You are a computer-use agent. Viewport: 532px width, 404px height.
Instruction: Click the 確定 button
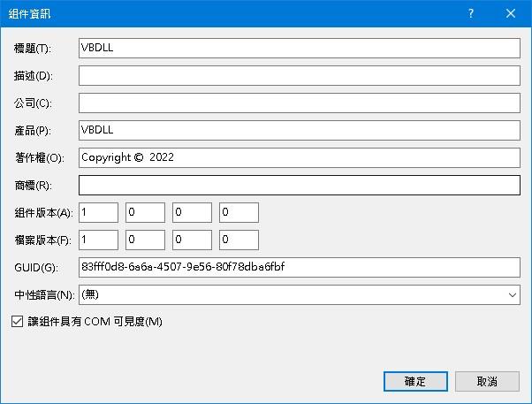(x=415, y=381)
